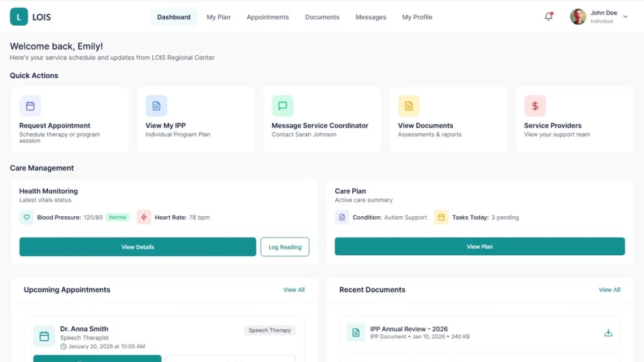The width and height of the screenshot is (644, 362).
Task: Click the Blood Pressure heart icon
Action: click(x=26, y=217)
